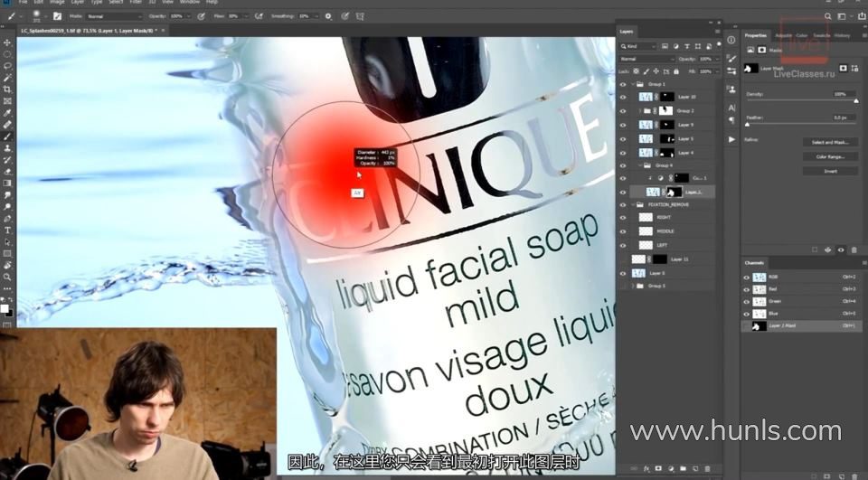Open the Window menu
The image size is (868, 480).
tap(190, 2)
